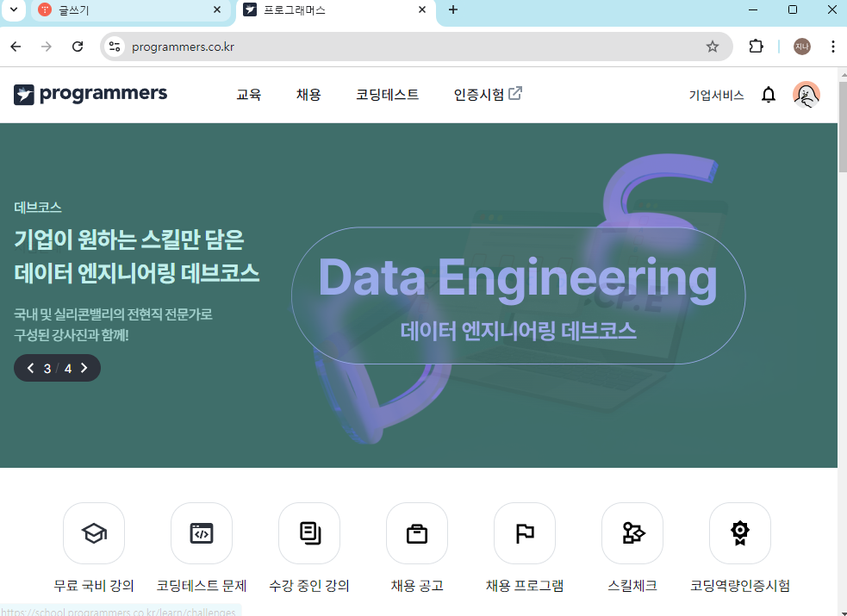The width and height of the screenshot is (847, 616).
Task: Click the 채용 공고 label
Action: 417,586
